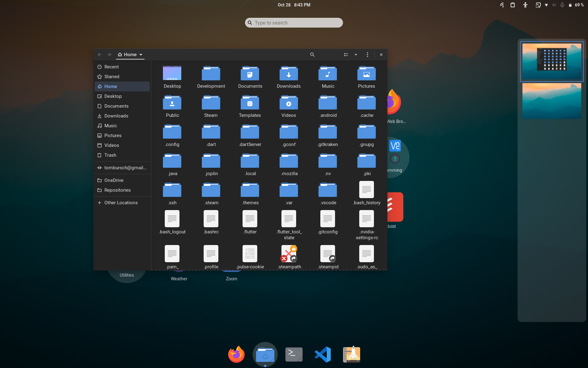Select Desktop in the sidebar
The image size is (588, 368).
tap(122, 96)
